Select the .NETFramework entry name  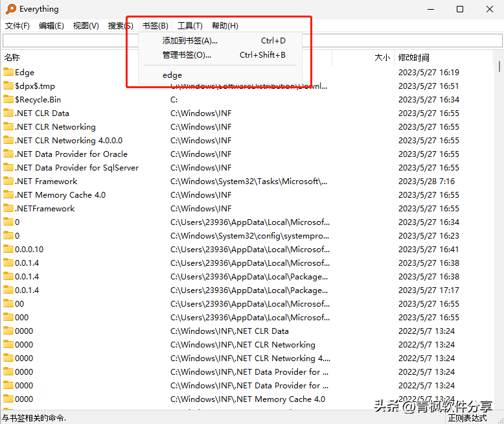point(45,209)
